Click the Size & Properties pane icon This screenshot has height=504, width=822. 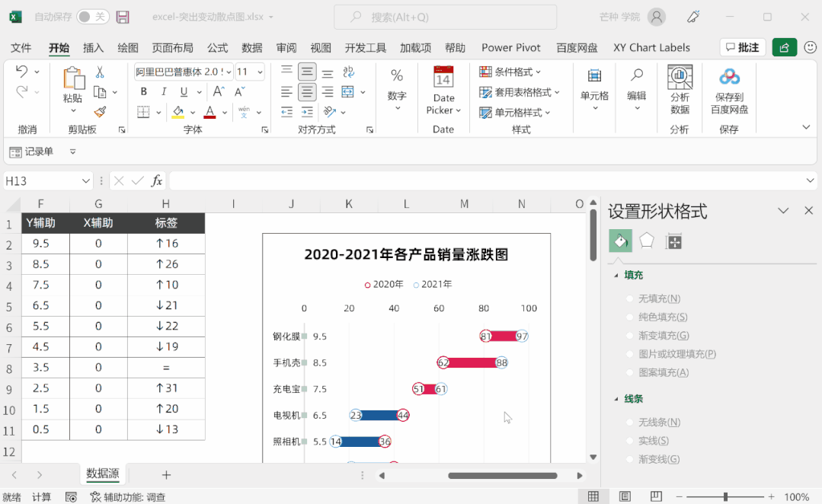tap(673, 241)
